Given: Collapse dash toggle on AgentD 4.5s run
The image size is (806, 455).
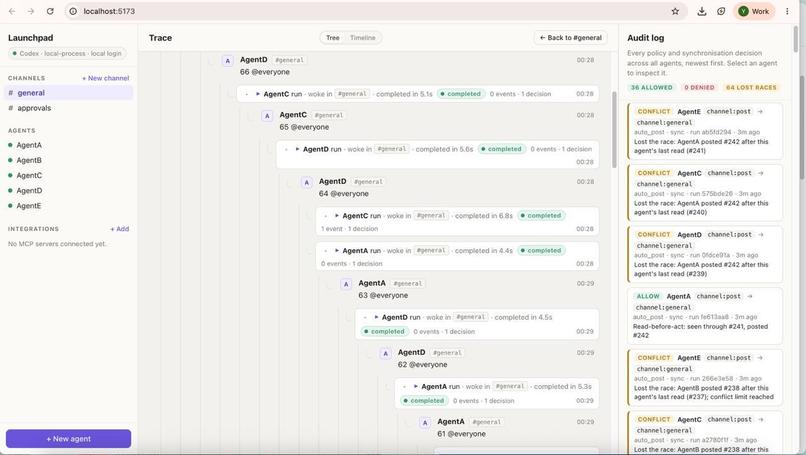Looking at the screenshot, I should point(365,317).
